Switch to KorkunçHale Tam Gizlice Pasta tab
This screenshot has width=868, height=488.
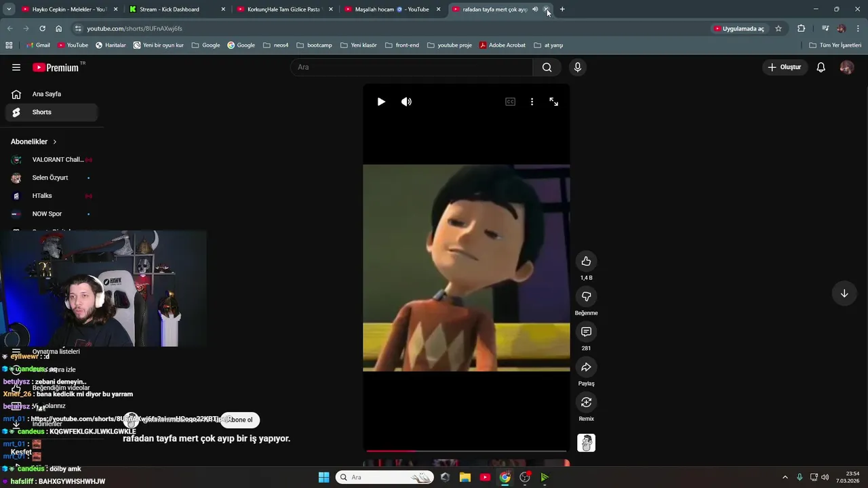(x=283, y=9)
